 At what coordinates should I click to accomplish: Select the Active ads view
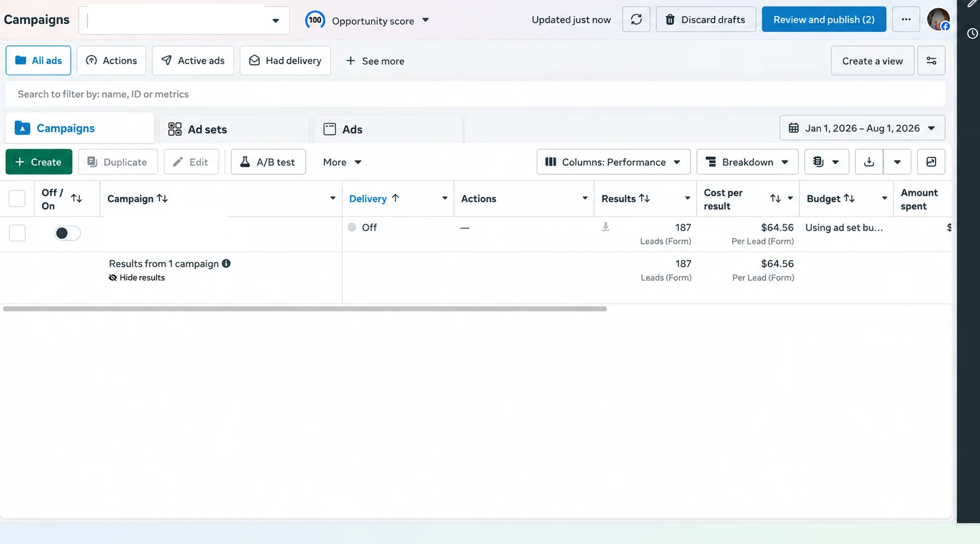(193, 61)
